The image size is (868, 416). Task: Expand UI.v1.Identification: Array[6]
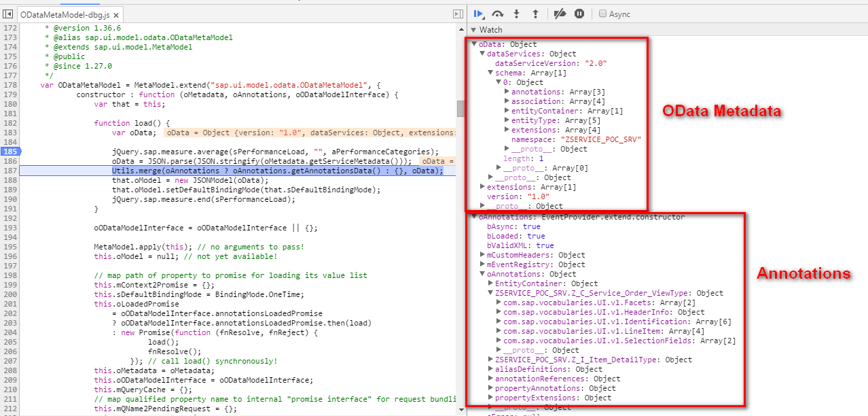pyautogui.click(x=499, y=322)
